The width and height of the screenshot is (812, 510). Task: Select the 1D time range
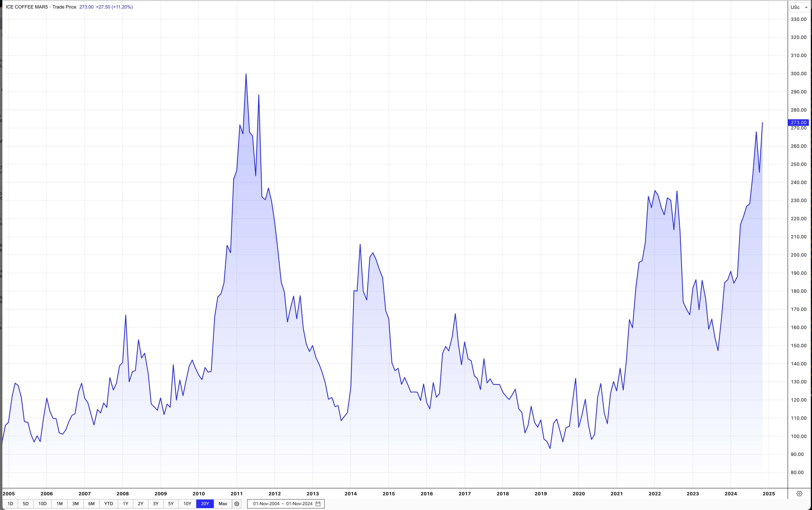pos(10,504)
